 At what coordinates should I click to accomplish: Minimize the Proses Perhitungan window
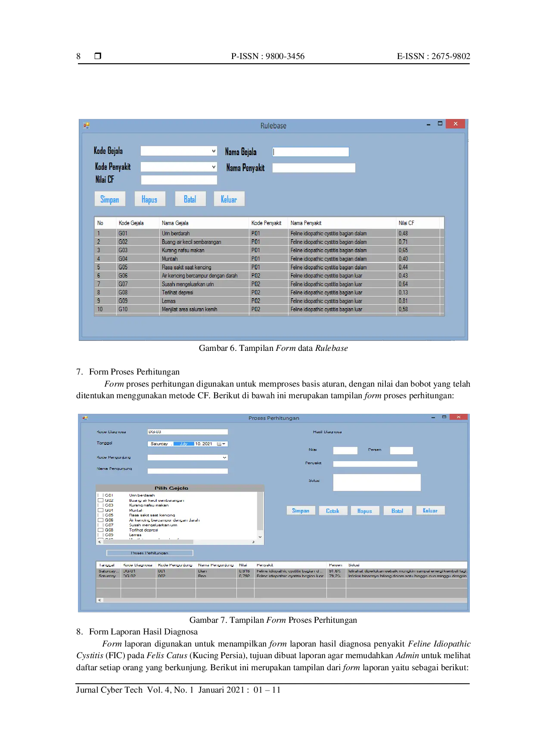coord(433,417)
